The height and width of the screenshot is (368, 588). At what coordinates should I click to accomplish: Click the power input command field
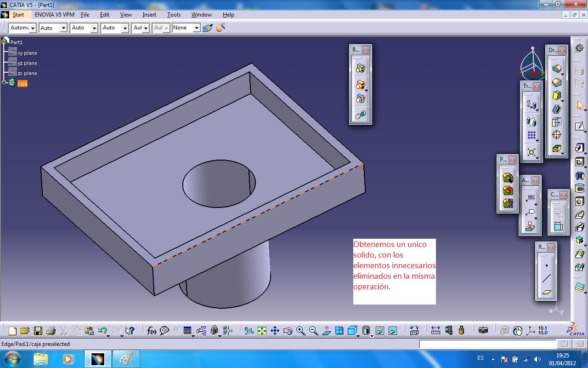tap(488, 344)
